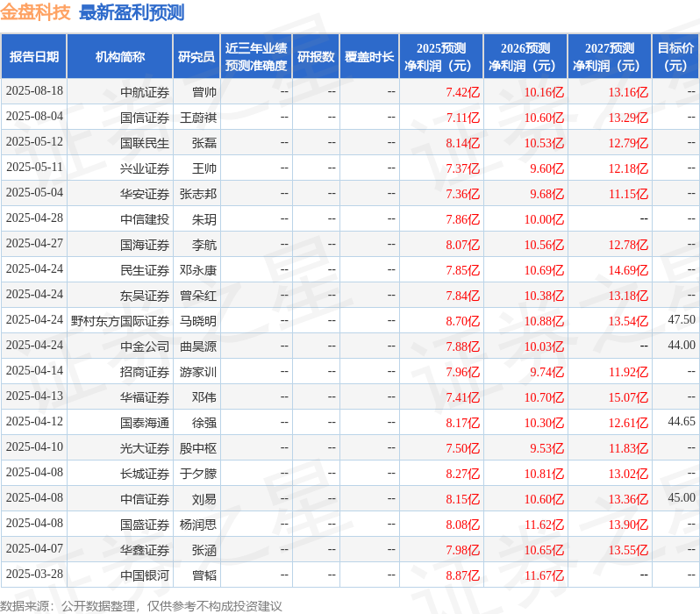Select analyst 殷中枢

pos(198,449)
